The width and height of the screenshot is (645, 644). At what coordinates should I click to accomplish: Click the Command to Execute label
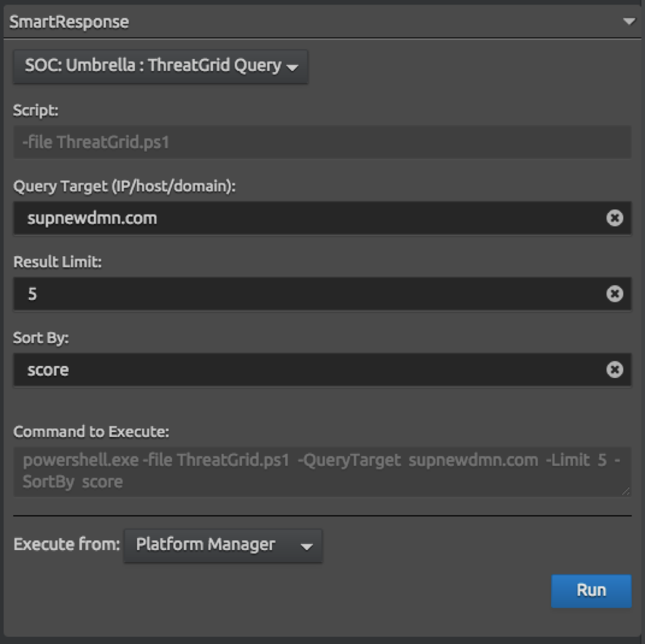pos(91,432)
